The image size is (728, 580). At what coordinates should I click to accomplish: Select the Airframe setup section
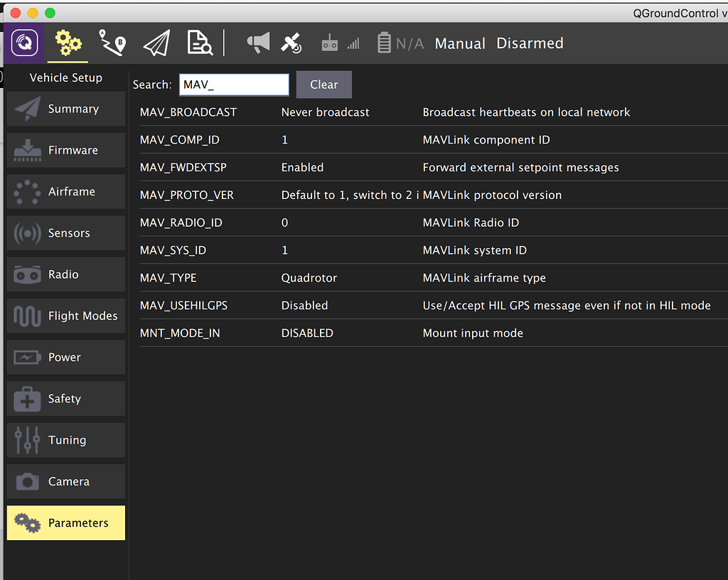tap(66, 192)
